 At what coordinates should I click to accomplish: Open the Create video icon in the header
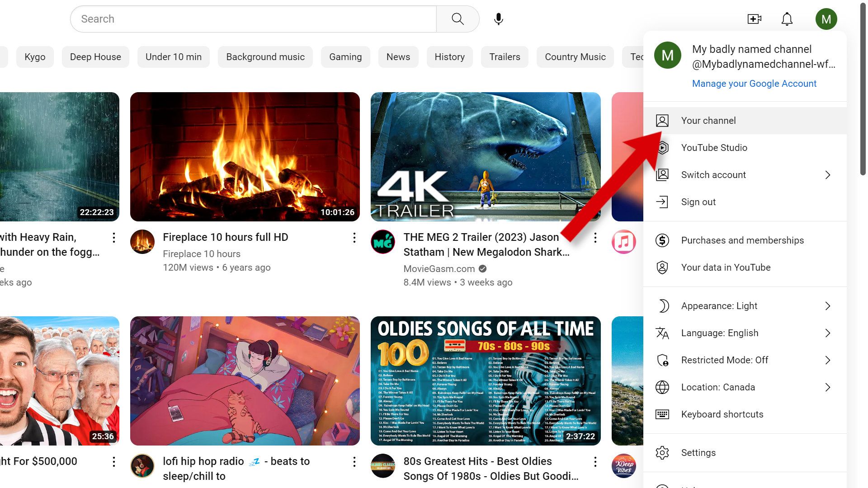754,19
